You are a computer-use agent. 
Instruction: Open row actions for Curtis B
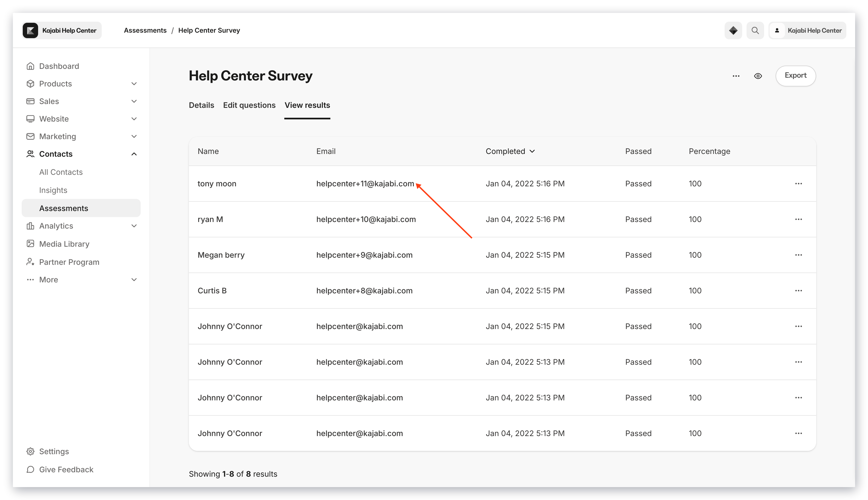coord(798,291)
